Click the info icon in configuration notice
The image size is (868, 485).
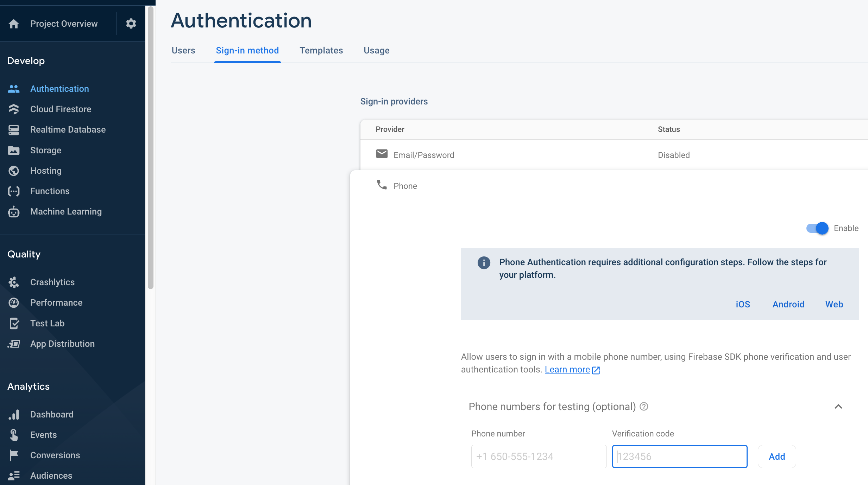coord(484,263)
